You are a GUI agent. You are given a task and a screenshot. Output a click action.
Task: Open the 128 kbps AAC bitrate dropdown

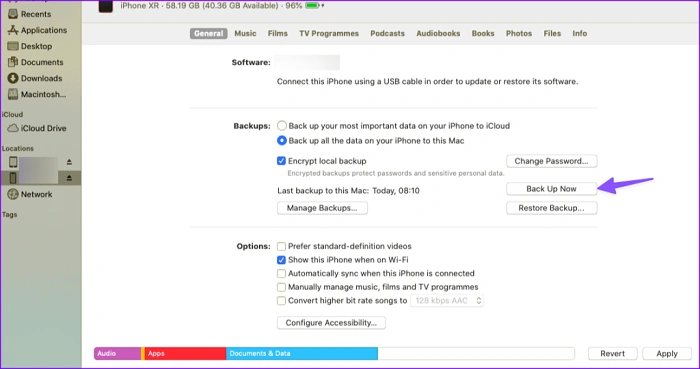[x=447, y=301]
